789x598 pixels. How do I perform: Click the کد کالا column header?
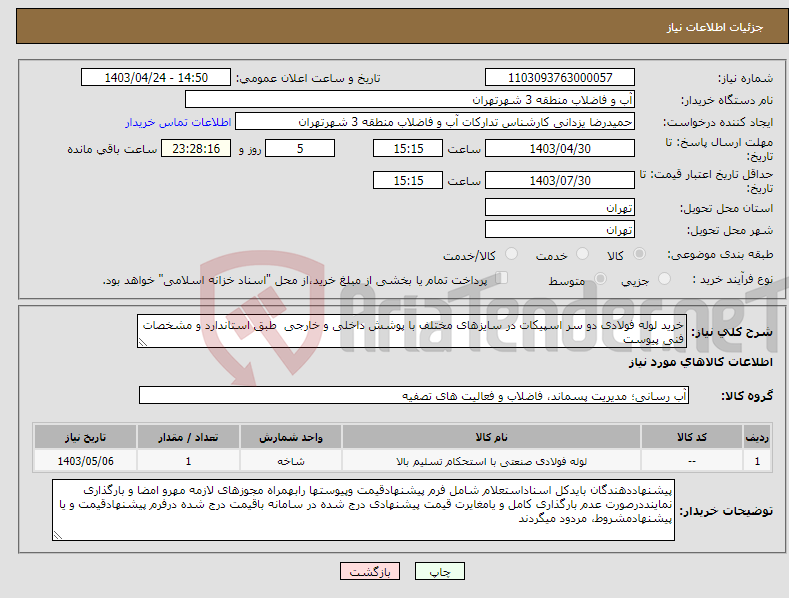691,437
